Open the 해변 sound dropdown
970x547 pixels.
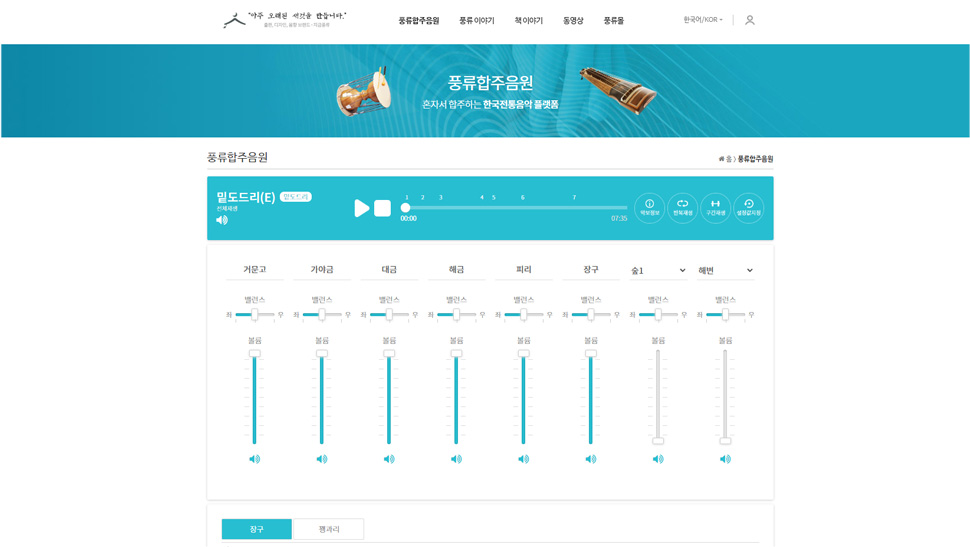tap(725, 270)
